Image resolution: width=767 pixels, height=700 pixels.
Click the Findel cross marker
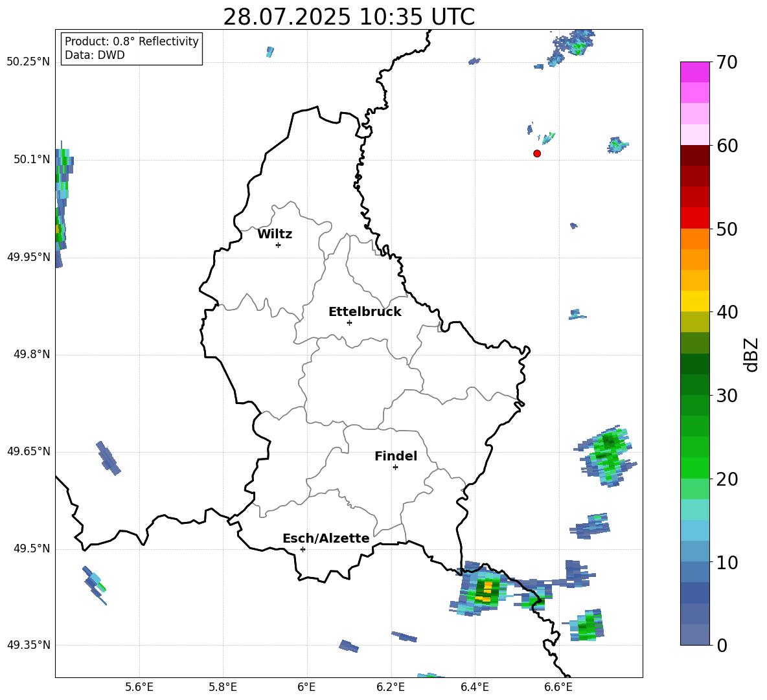coord(395,468)
